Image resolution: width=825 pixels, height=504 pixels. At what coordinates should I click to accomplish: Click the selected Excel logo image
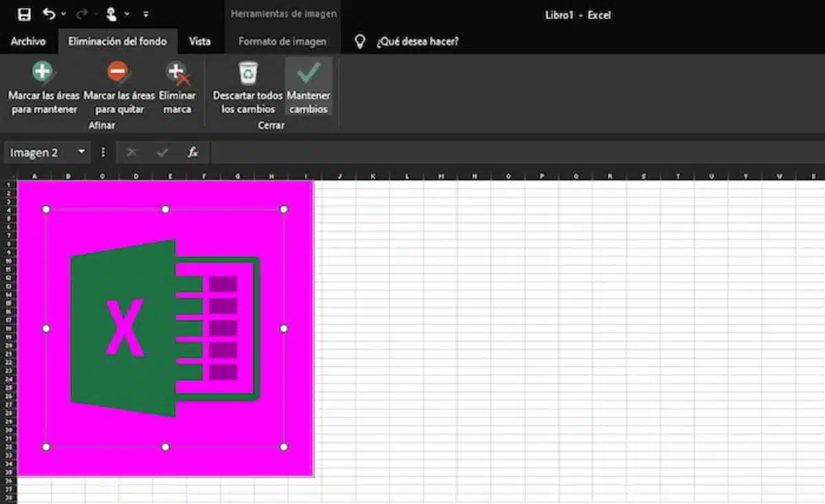[x=164, y=328]
